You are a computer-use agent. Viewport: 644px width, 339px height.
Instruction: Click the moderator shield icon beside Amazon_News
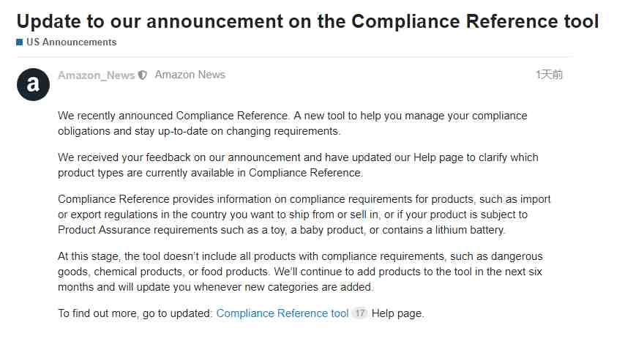[143, 75]
